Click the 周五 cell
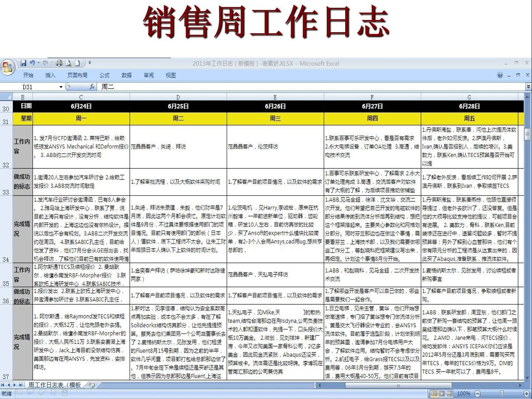This screenshot has height=399, width=532. pyautogui.click(x=470, y=119)
